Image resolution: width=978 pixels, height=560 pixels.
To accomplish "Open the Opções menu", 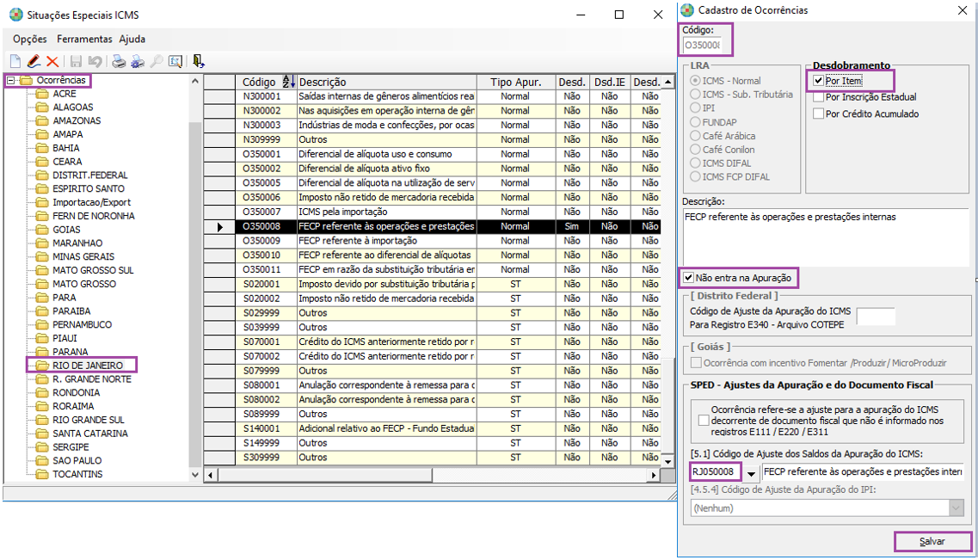I will tap(30, 39).
